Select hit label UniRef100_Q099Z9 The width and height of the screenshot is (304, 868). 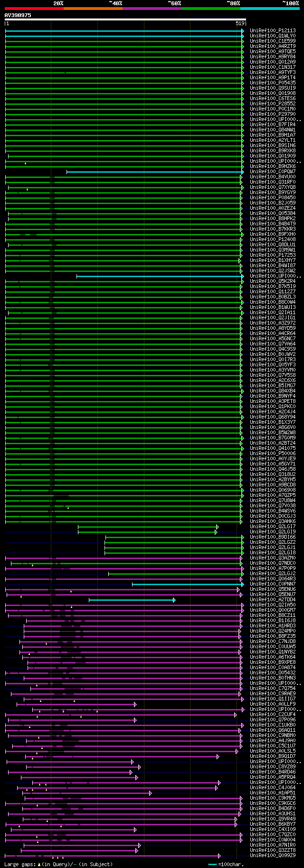pos(273,856)
